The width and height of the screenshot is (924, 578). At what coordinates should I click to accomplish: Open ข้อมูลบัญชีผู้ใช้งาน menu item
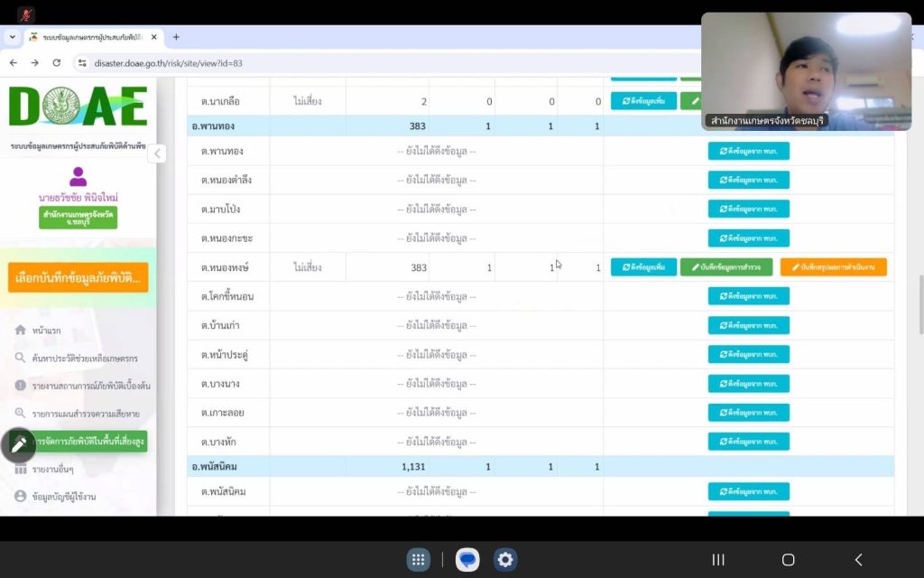tap(63, 497)
